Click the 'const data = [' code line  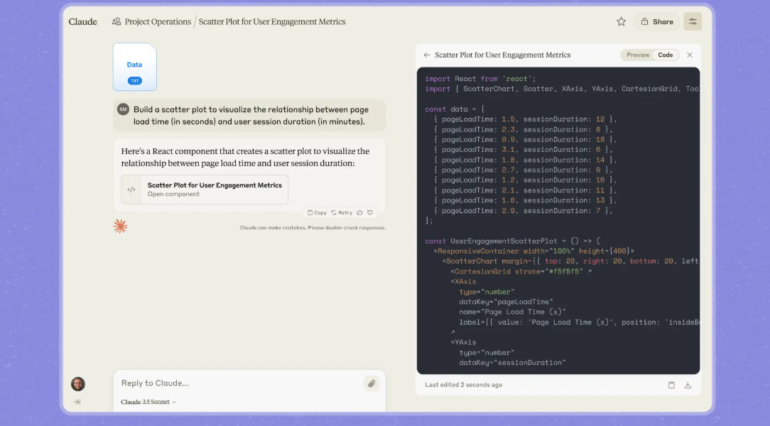(455, 110)
